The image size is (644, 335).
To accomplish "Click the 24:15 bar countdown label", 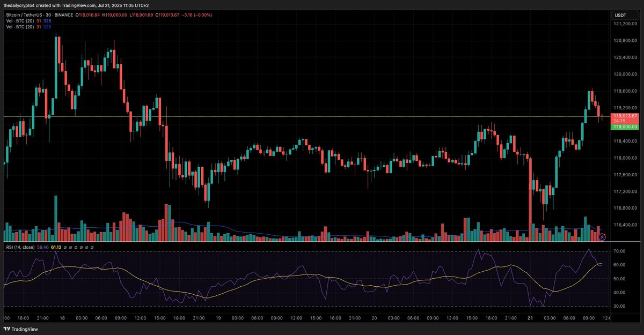I will [619, 121].
